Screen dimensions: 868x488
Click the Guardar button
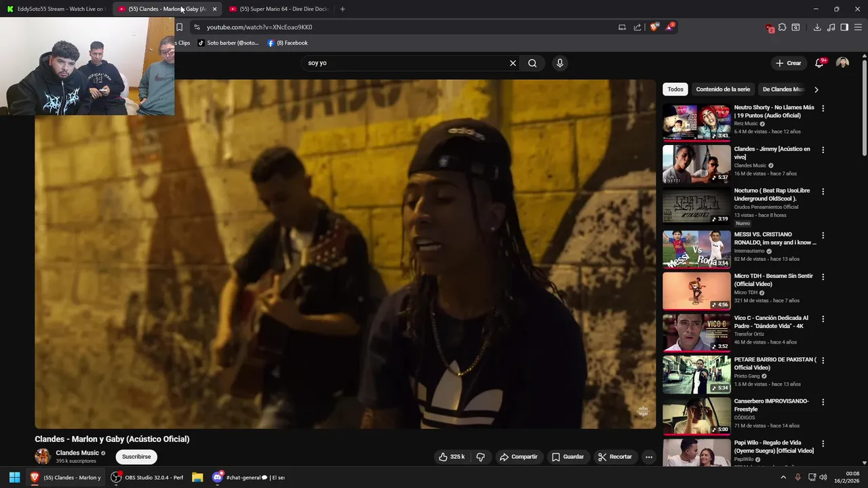pyautogui.click(x=568, y=457)
